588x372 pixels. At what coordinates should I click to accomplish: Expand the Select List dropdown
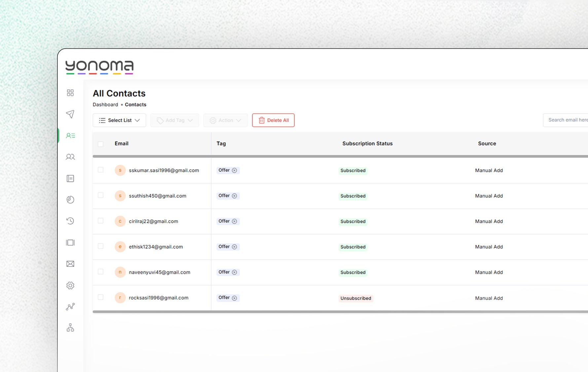pyautogui.click(x=119, y=120)
